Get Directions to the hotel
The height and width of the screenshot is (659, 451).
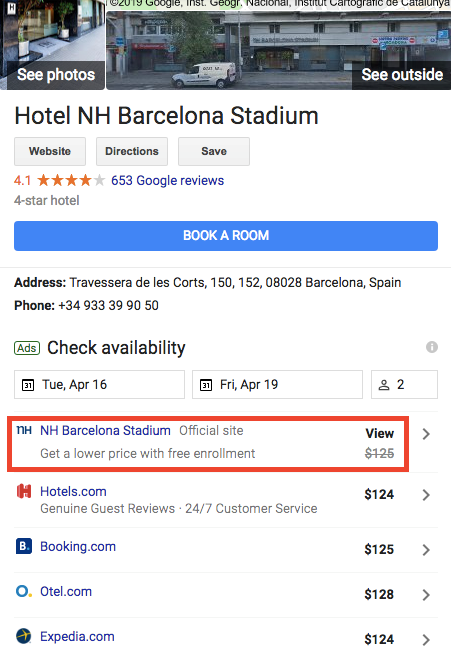[x=132, y=151]
